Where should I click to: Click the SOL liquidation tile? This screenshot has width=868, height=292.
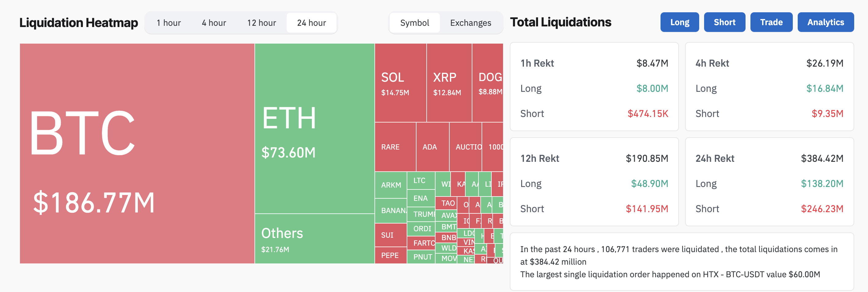point(400,83)
